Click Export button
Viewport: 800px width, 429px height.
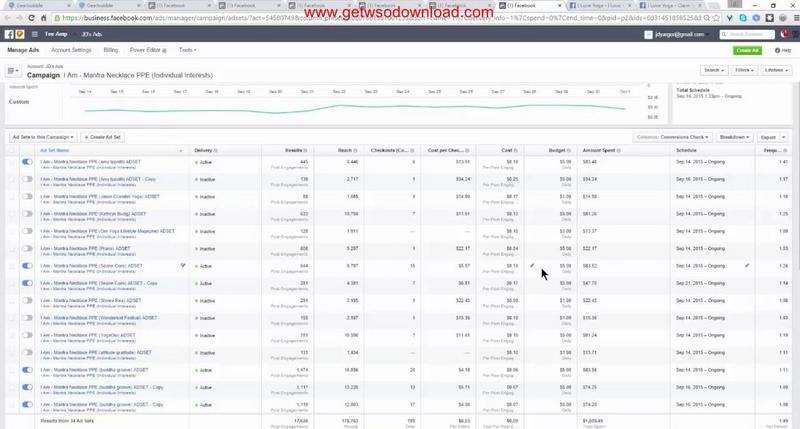click(x=768, y=137)
